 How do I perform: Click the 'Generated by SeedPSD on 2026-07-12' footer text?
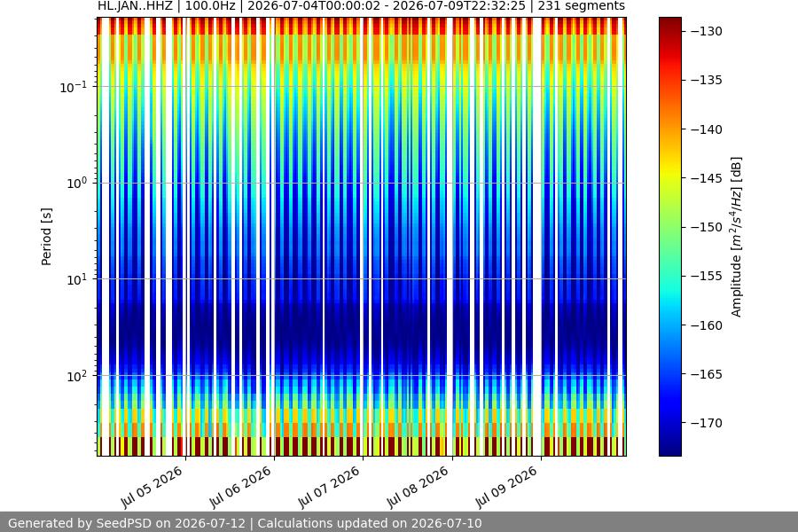click(x=127, y=523)
